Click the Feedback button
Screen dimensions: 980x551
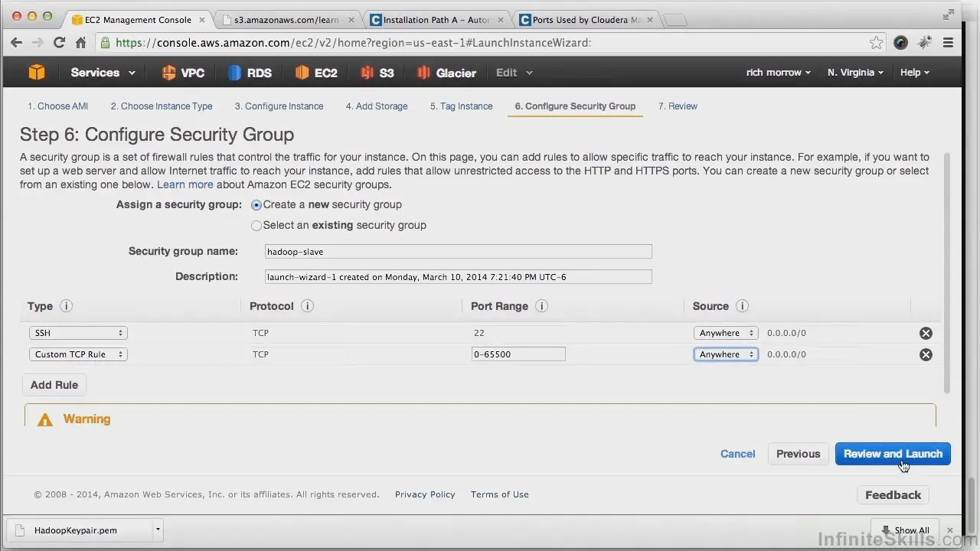pos(893,495)
